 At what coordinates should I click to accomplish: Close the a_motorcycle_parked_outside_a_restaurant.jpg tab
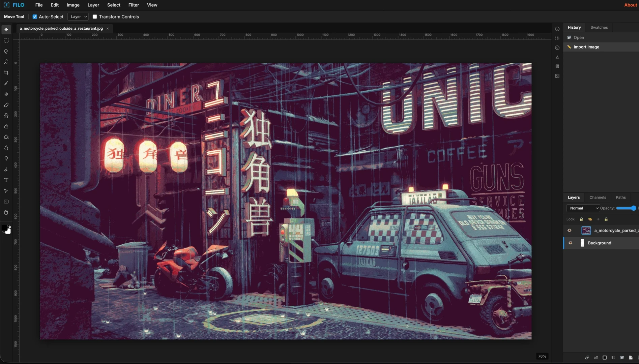(x=108, y=29)
